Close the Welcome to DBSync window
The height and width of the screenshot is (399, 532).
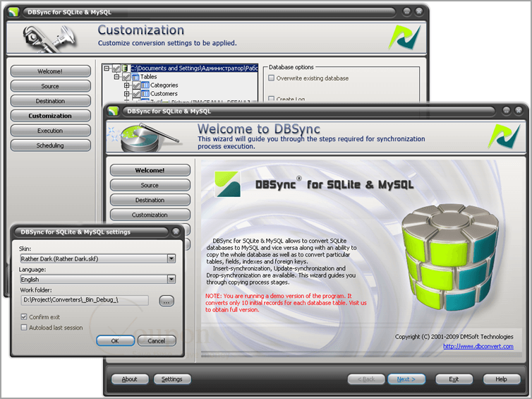[519, 110]
